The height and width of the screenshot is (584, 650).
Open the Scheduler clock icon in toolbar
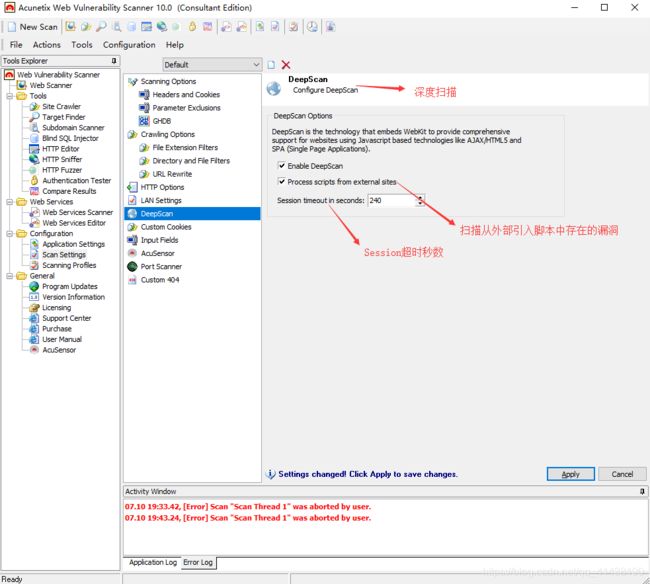click(312, 27)
